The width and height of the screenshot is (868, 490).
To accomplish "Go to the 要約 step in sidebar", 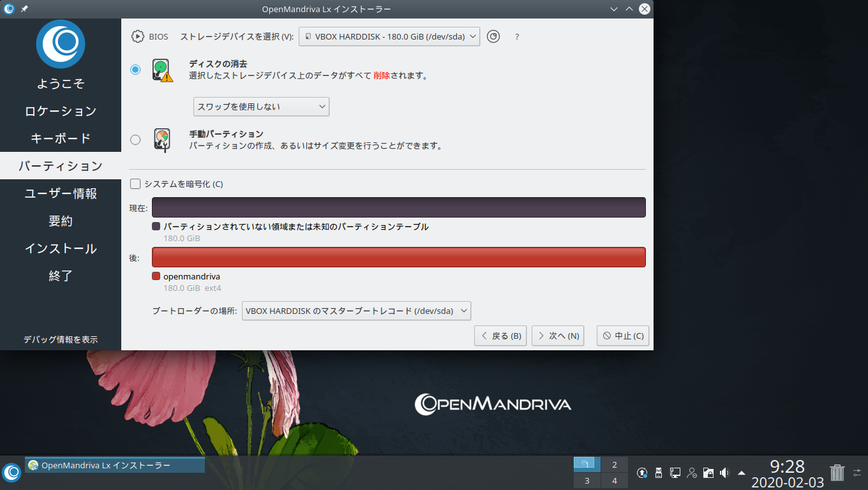I will point(61,221).
